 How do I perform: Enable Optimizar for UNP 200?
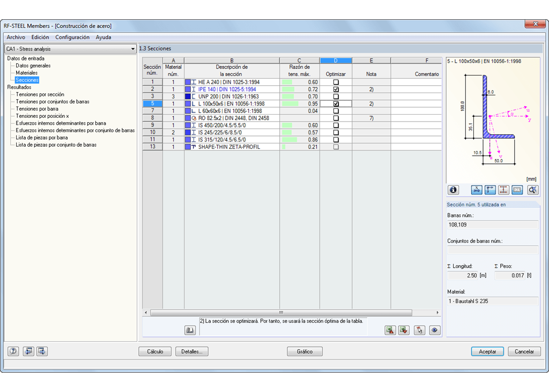[x=336, y=96]
